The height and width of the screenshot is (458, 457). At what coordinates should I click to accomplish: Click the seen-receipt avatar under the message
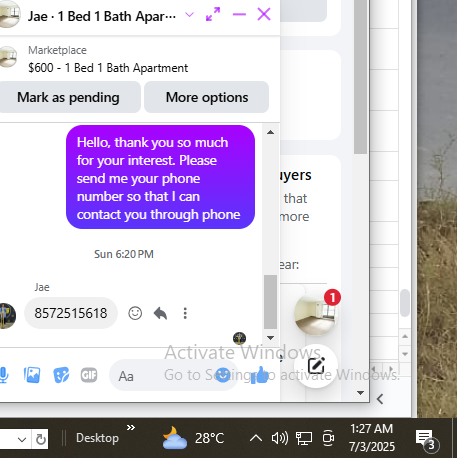[x=239, y=338]
